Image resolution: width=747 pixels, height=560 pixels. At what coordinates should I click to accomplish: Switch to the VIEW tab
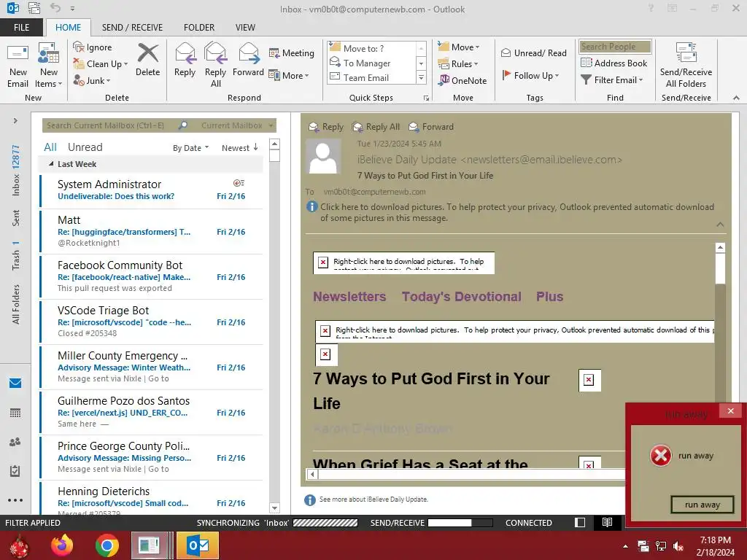pos(245,28)
